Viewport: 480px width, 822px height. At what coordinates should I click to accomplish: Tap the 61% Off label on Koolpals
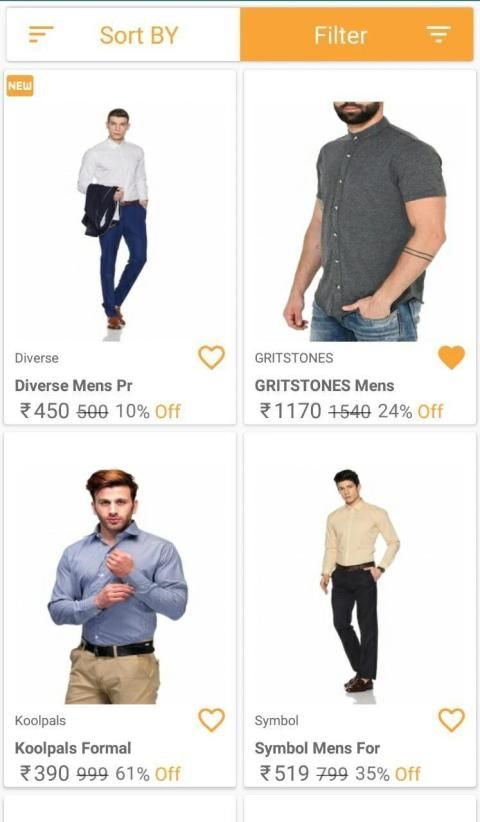[148, 774]
